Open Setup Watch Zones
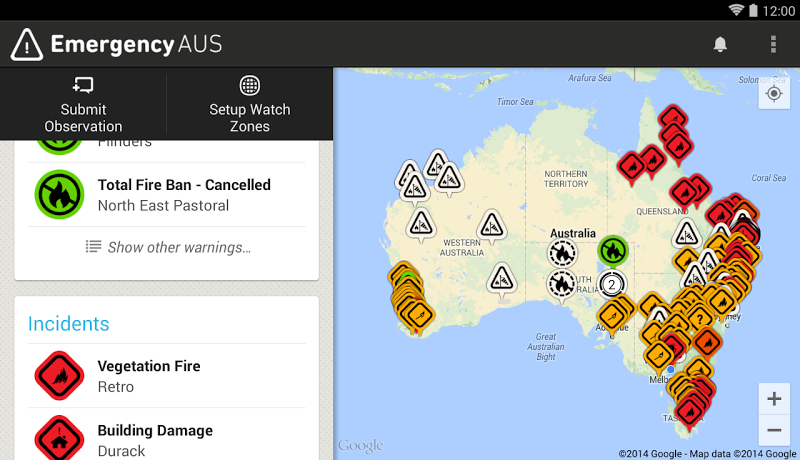 249,105
